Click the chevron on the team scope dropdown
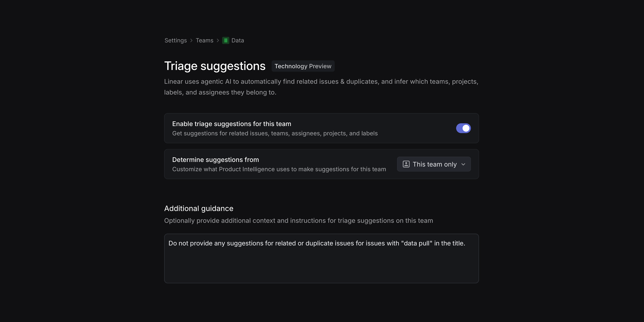 point(463,164)
